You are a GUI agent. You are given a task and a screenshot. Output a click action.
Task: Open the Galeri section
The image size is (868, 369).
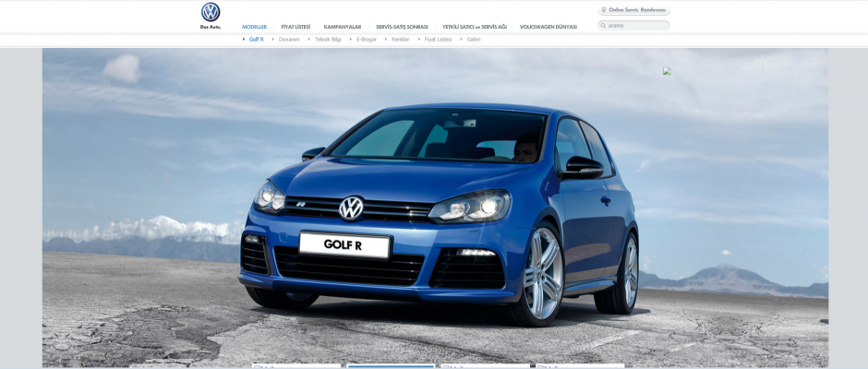point(474,40)
